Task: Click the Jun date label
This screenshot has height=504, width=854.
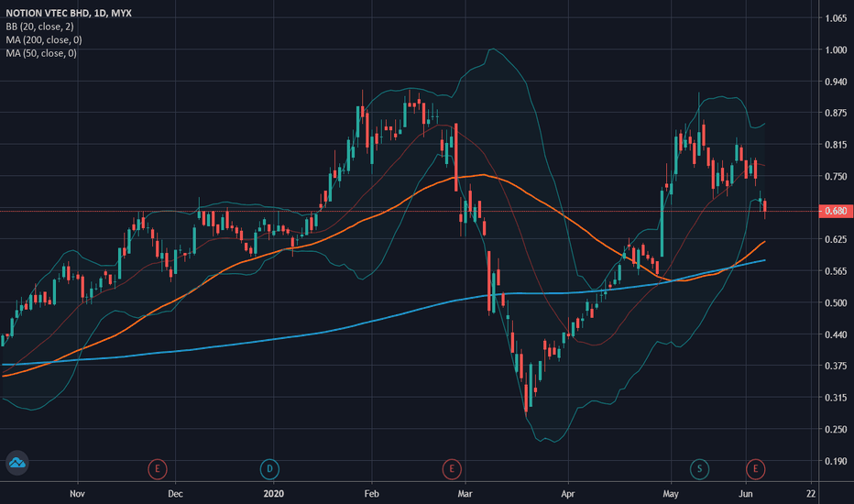Action: 746,494
